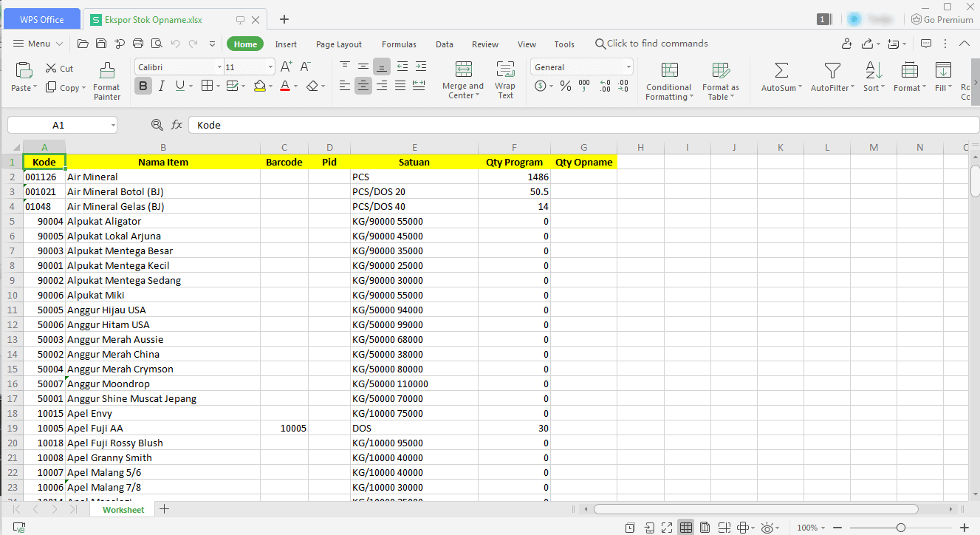980x535 pixels.
Task: Click the Open file folder icon
Action: coord(83,44)
